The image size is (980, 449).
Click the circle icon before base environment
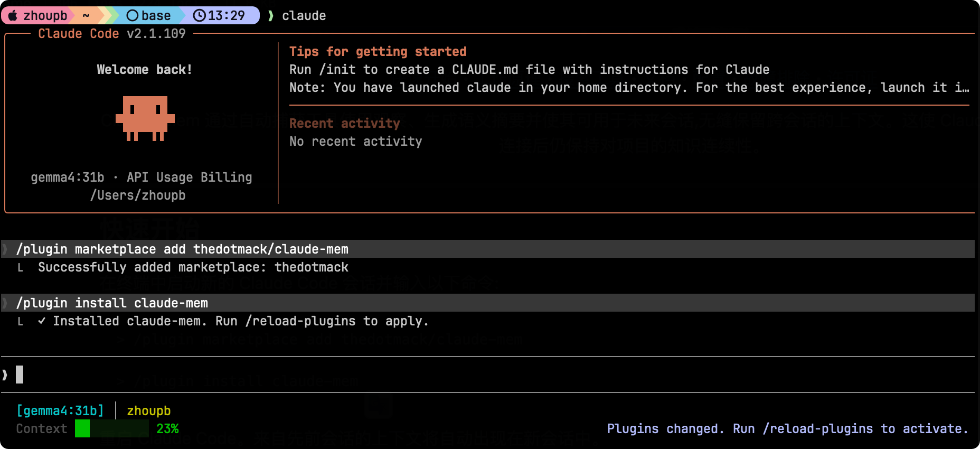point(133,15)
